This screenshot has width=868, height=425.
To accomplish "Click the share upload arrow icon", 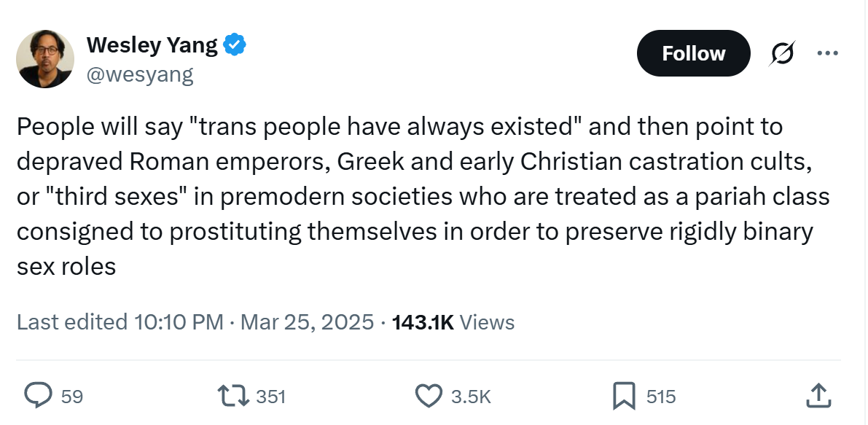I will (x=818, y=397).
